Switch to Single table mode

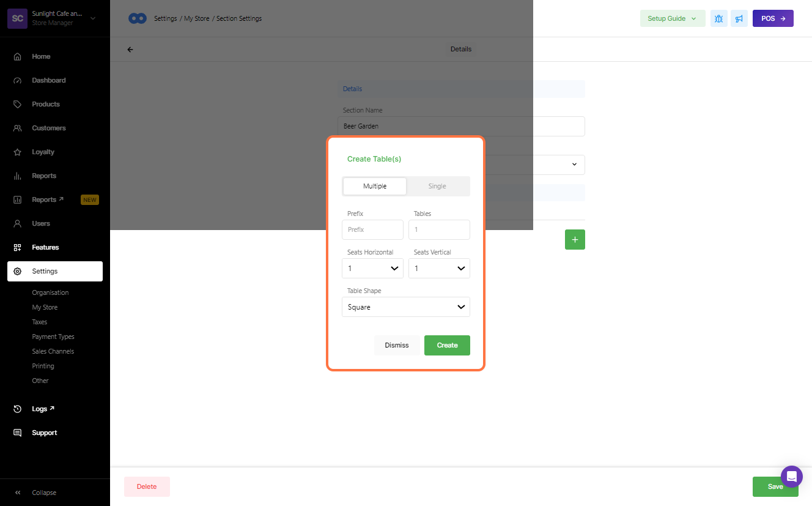coord(437,186)
